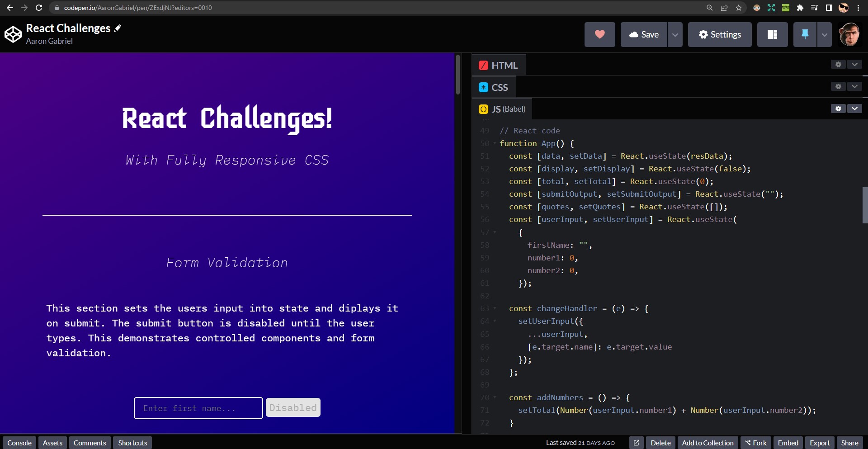Expand the pin options dropdown arrow
Viewport: 868px width, 449px height.
(824, 34)
